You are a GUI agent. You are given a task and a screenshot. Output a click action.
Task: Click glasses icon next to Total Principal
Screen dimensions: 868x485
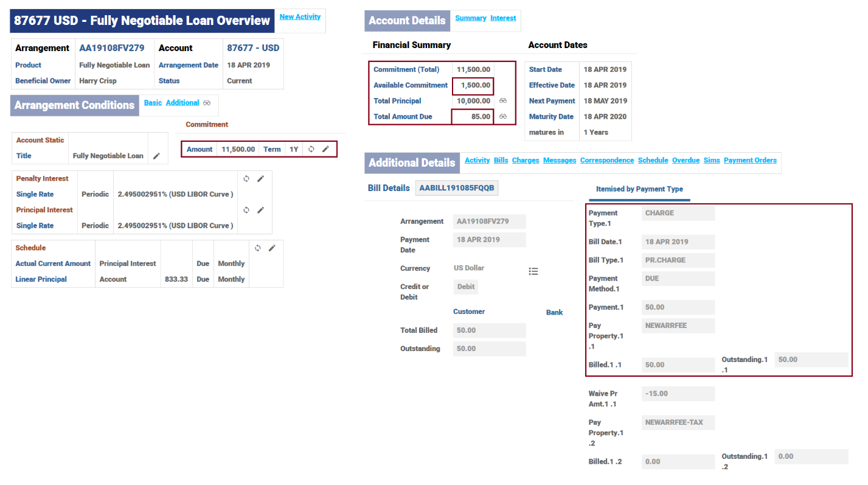point(503,101)
